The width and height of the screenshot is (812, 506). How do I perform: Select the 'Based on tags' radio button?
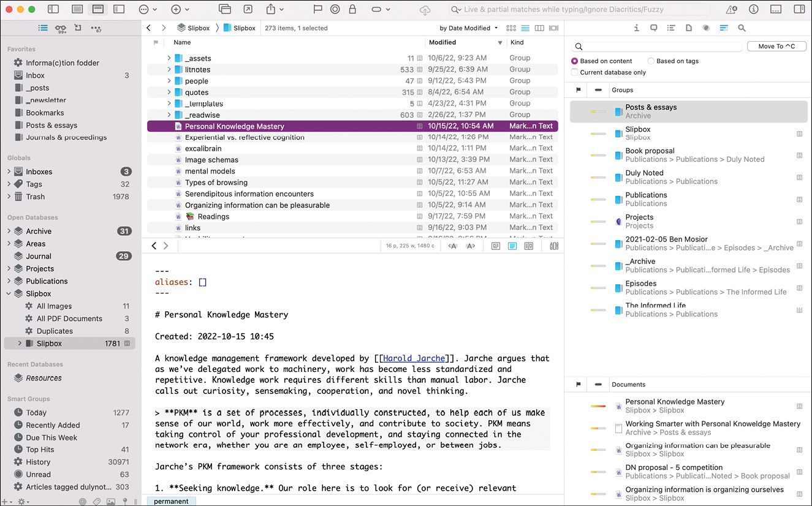point(651,61)
